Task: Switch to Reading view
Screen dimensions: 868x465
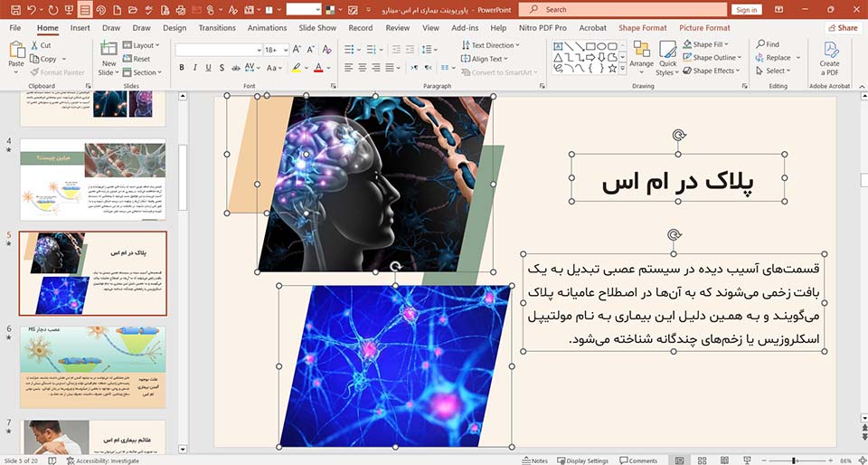Action: 724,460
